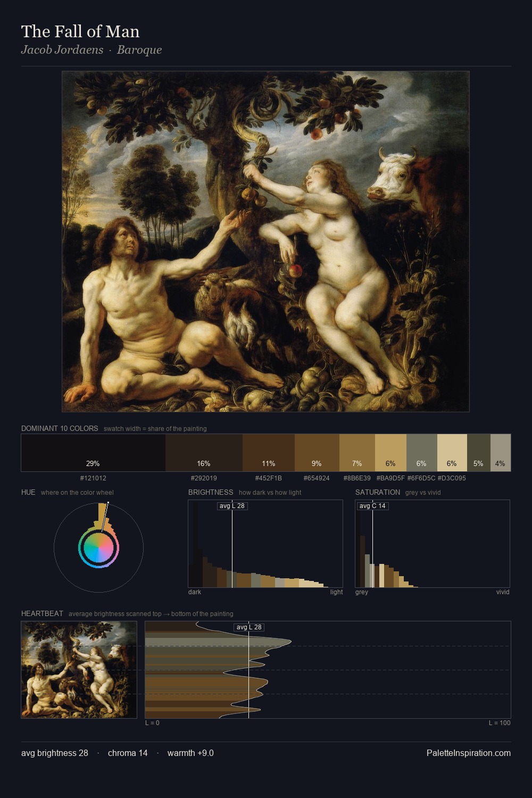Click 'swatch width = share of the painting' note
This screenshot has width=532, height=798.
point(155,429)
